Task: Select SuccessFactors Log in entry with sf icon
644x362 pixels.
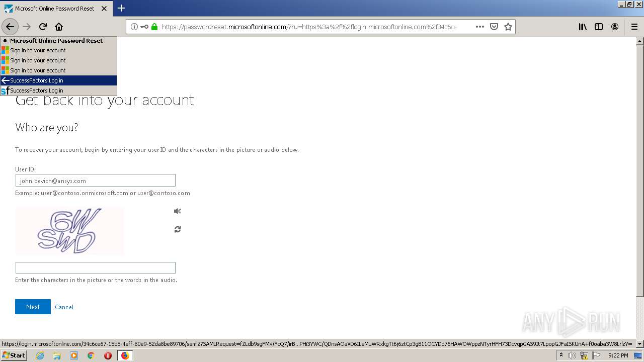Action: click(58, 90)
